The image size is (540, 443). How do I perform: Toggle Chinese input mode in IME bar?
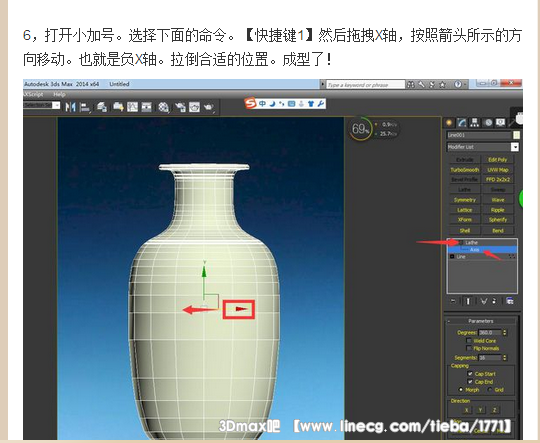coord(263,103)
